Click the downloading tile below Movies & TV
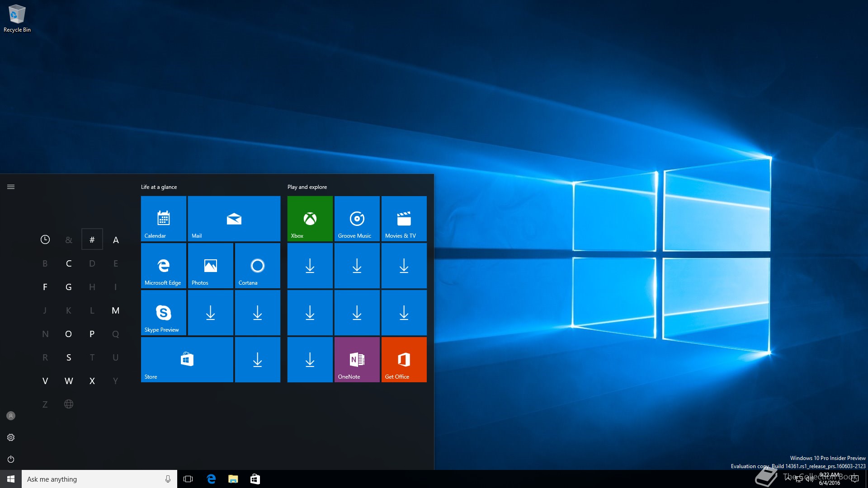This screenshot has height=488, width=868. coord(404,266)
